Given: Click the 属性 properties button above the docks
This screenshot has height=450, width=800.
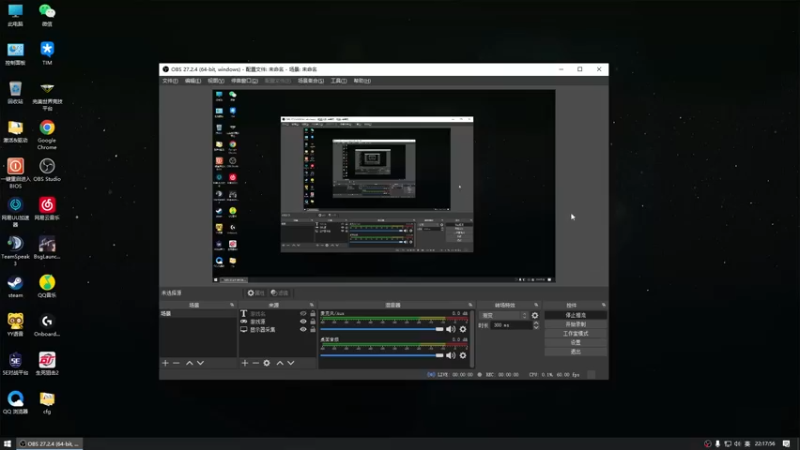Looking at the screenshot, I should coord(256,293).
